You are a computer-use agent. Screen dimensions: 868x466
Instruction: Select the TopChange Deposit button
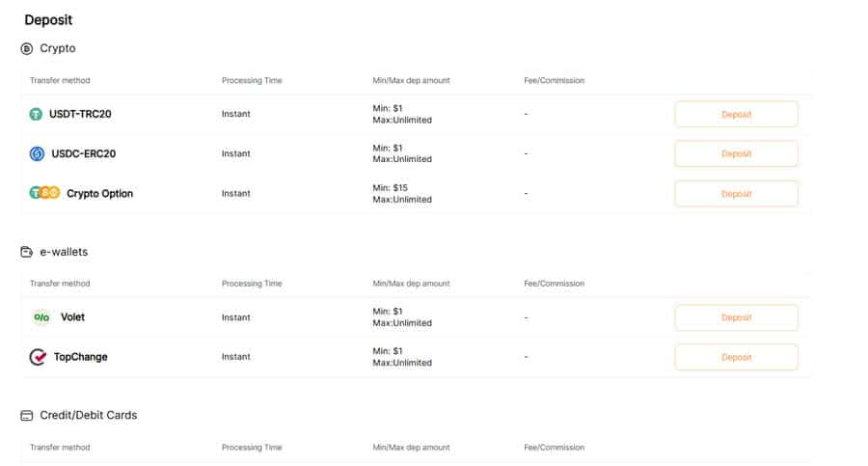[736, 357]
